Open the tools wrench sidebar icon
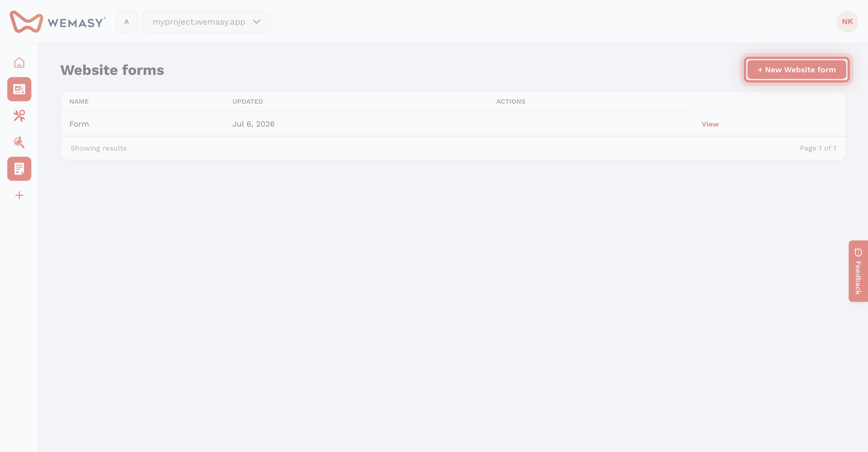The height and width of the screenshot is (452, 868). point(19,116)
